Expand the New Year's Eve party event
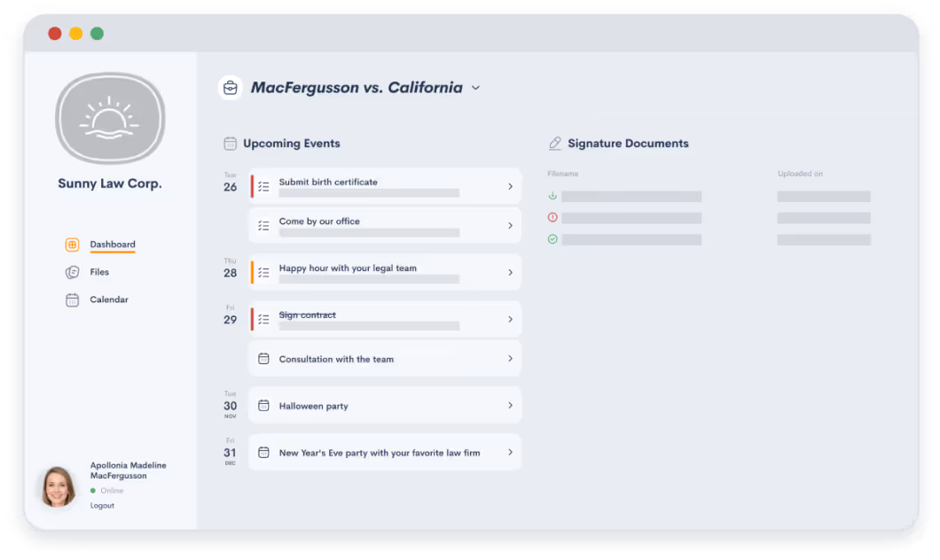 [x=510, y=452]
